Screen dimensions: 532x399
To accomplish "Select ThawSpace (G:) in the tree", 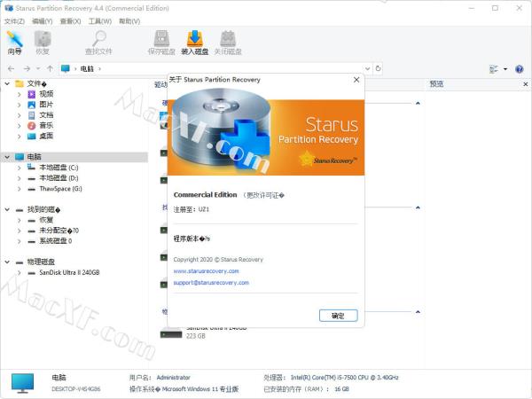I will point(60,189).
